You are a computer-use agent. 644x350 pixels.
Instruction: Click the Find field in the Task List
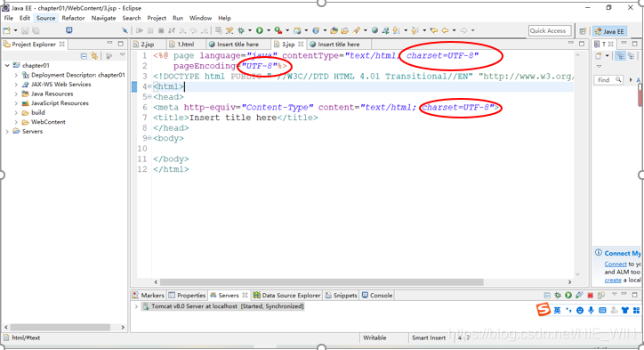pyautogui.click(x=608, y=80)
